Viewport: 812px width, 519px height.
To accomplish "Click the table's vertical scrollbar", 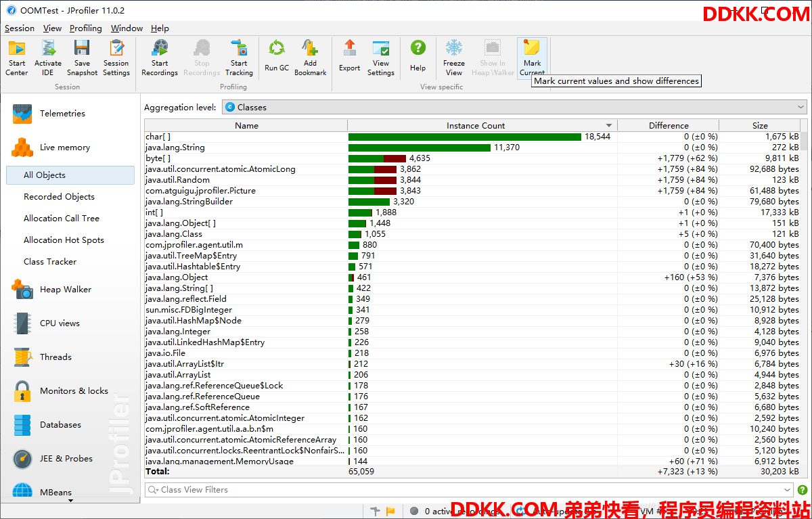I will [x=805, y=298].
